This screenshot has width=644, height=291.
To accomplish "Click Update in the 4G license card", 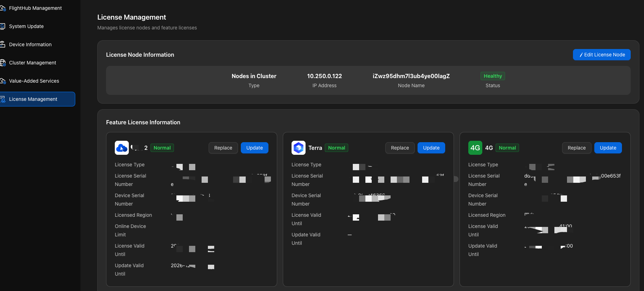I will click(x=608, y=148).
